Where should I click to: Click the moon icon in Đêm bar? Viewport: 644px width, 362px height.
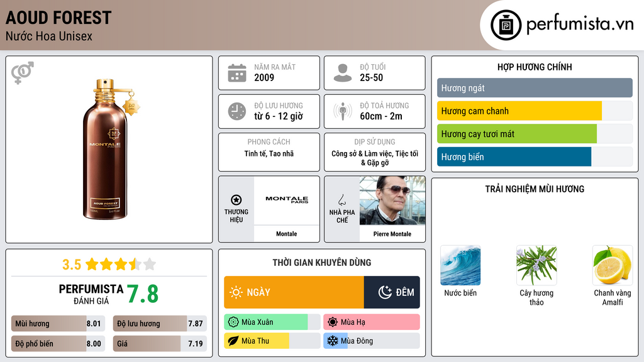tap(385, 292)
